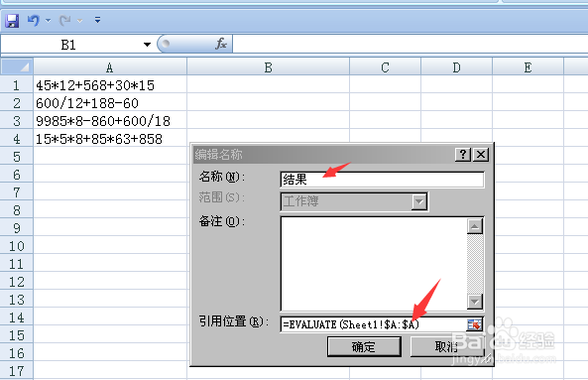This screenshot has width=588, height=380.
Task: Click the 编辑名称 dialog title bar
Action: click(323, 154)
